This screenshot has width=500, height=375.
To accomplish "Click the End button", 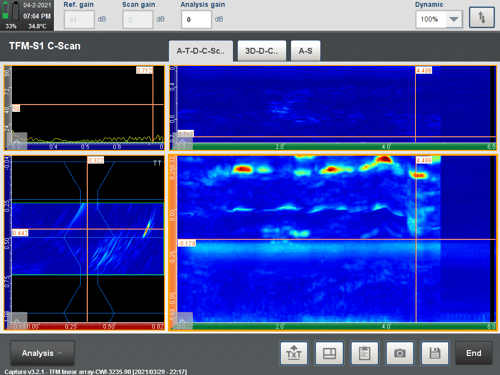I will (474, 353).
